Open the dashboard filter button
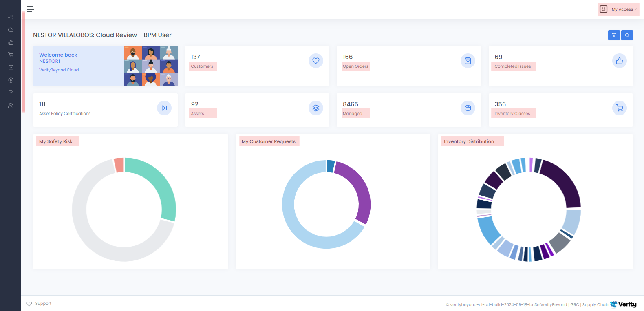The image size is (644, 311). [x=614, y=35]
